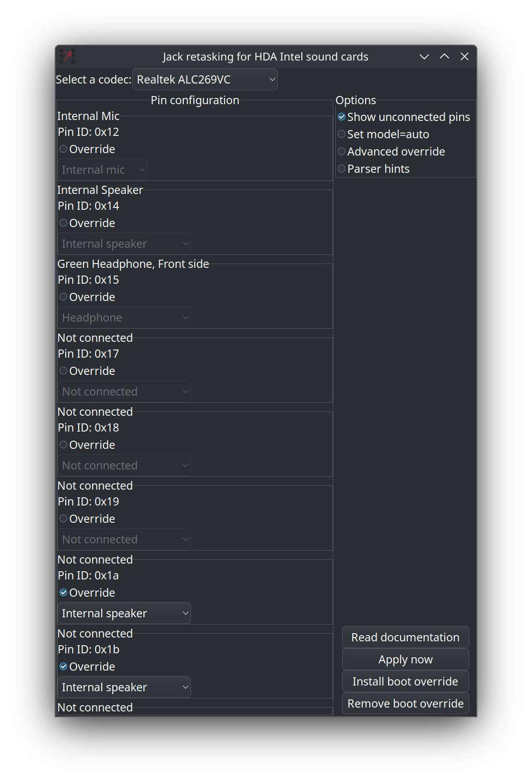Viewport: 532px width, 782px height.
Task: Enable Set model=auto option
Action: coord(342,134)
